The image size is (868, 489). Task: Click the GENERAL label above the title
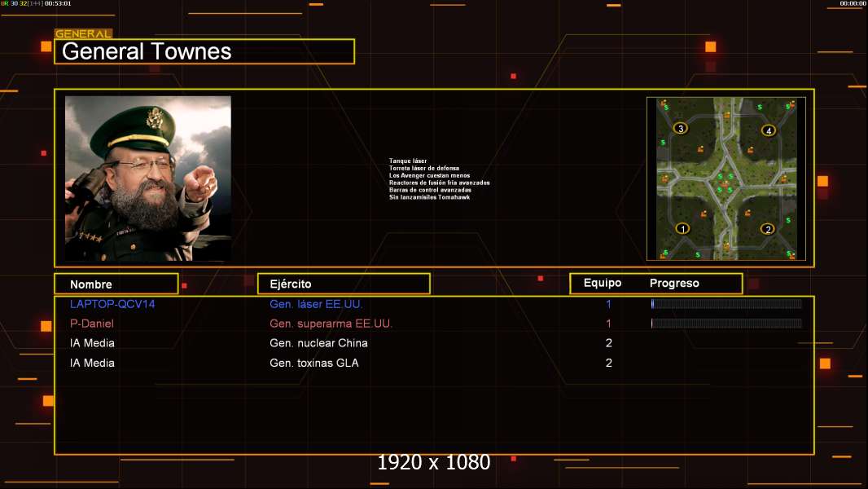pos(83,33)
